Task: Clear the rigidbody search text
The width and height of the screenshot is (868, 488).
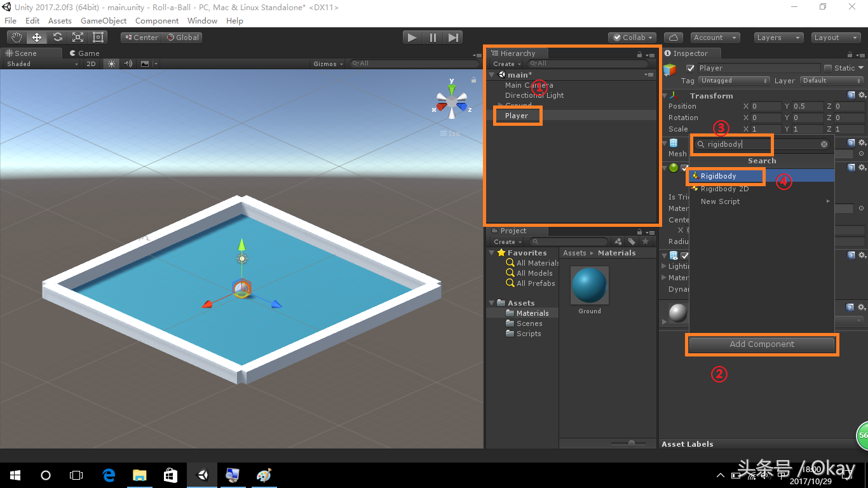Action: [x=824, y=144]
